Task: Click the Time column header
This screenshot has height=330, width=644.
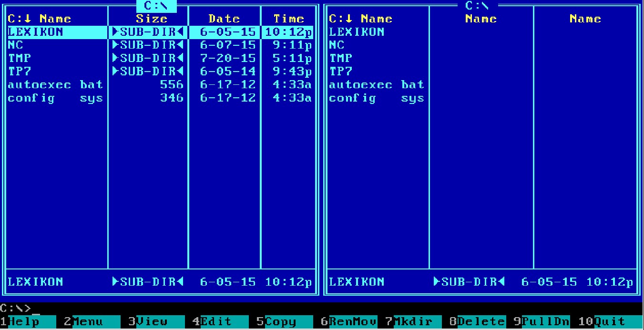Action: click(288, 19)
